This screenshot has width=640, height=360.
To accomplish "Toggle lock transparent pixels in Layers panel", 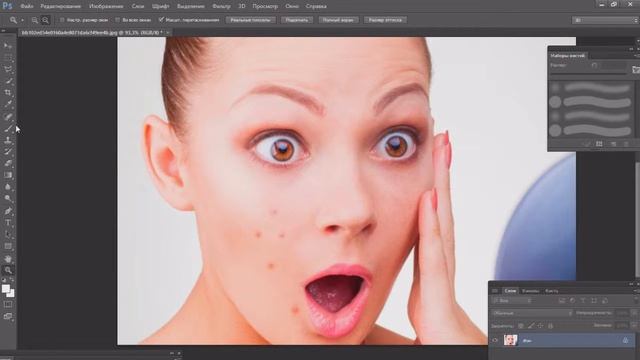I will (x=521, y=326).
